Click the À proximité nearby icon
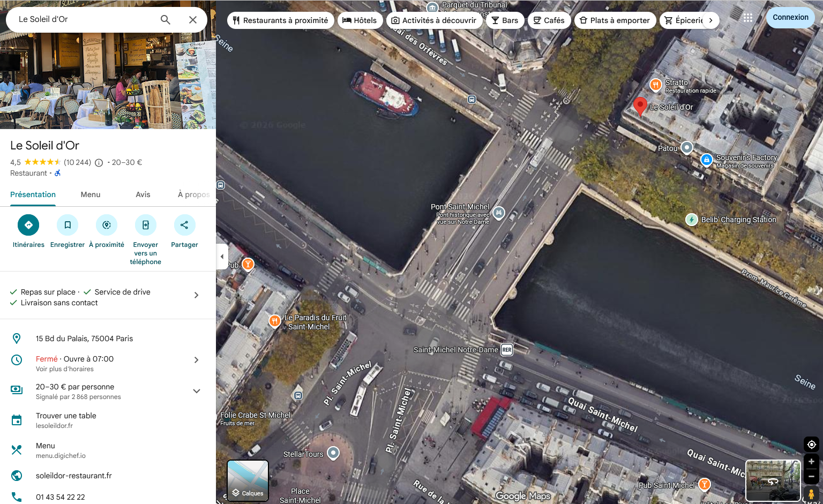823x504 pixels. (107, 225)
